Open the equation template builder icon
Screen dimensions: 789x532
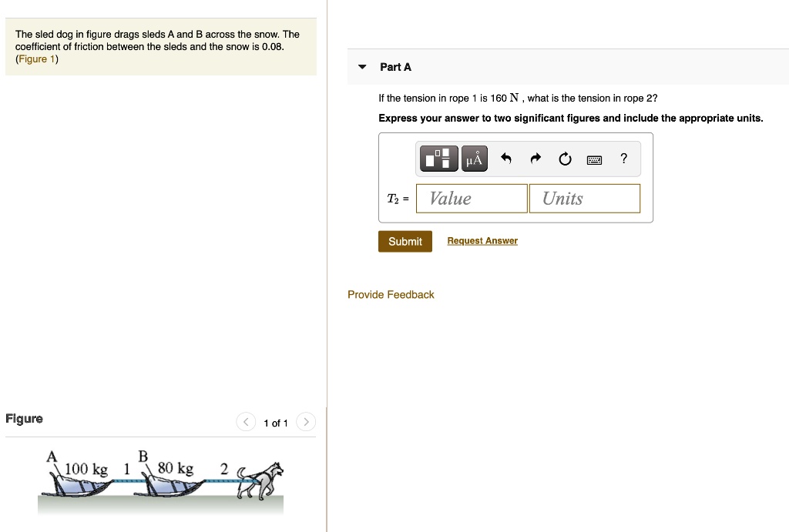click(x=438, y=159)
